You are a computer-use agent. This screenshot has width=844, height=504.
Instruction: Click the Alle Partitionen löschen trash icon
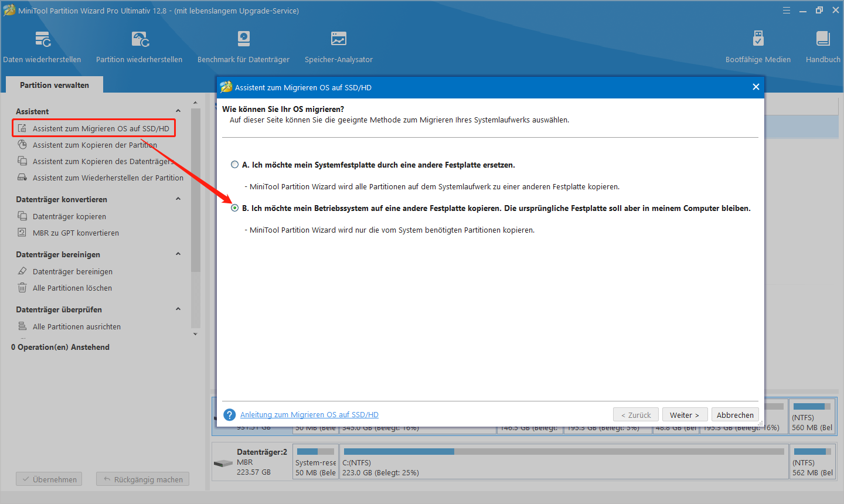coord(22,288)
